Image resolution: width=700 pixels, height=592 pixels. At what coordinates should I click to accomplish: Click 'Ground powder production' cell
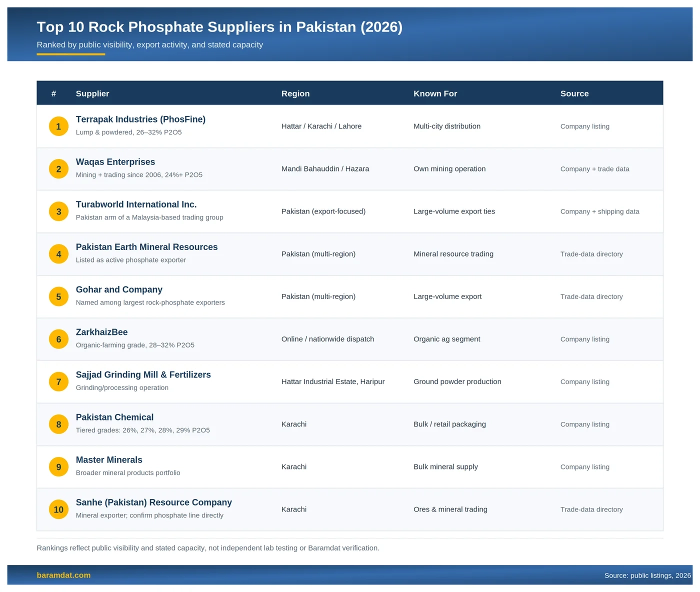pos(457,381)
